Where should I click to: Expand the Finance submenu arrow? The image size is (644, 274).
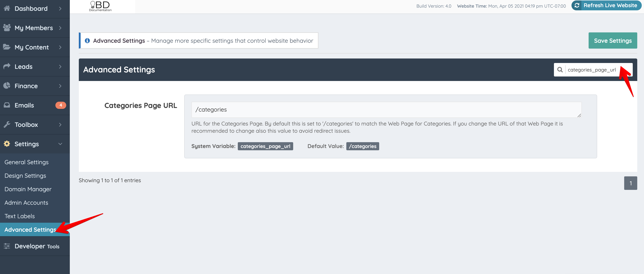[60, 86]
